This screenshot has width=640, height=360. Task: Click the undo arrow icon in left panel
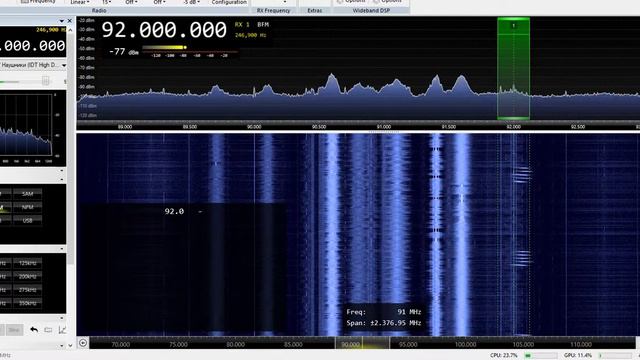pos(34,329)
